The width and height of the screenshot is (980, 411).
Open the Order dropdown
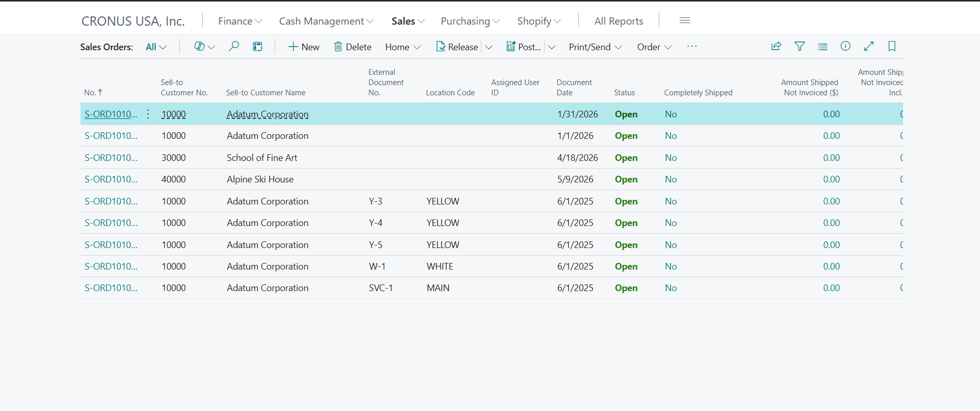[654, 47]
